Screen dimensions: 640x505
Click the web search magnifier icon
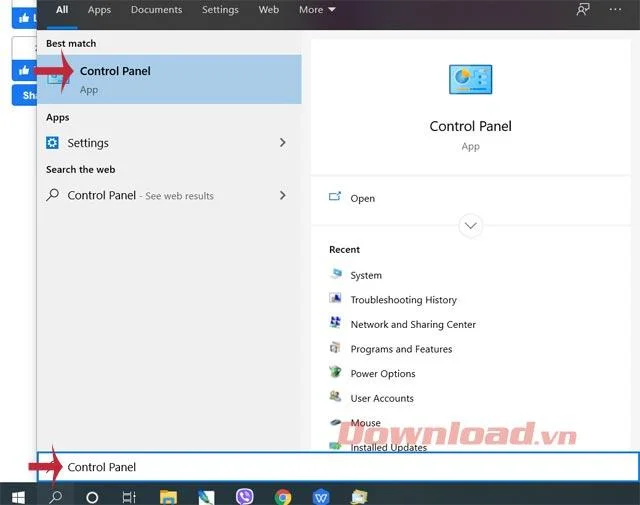[x=52, y=195]
